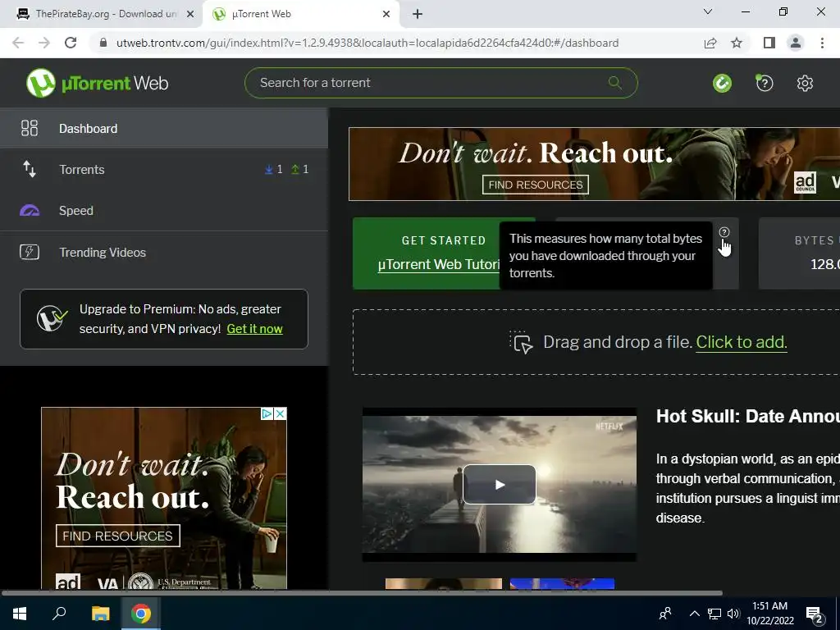This screenshot has width=840, height=630.
Task: Click the blue download count indicator
Action: point(274,169)
